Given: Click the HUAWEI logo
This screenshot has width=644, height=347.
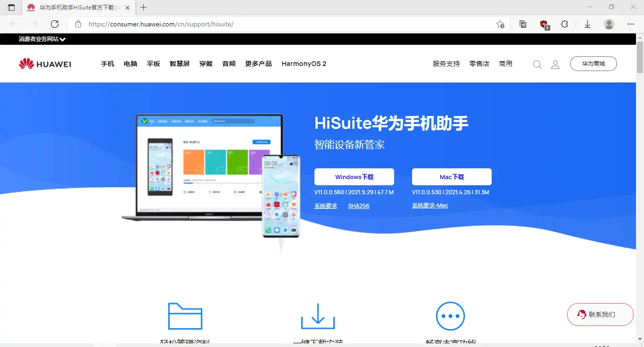Looking at the screenshot, I should point(45,63).
